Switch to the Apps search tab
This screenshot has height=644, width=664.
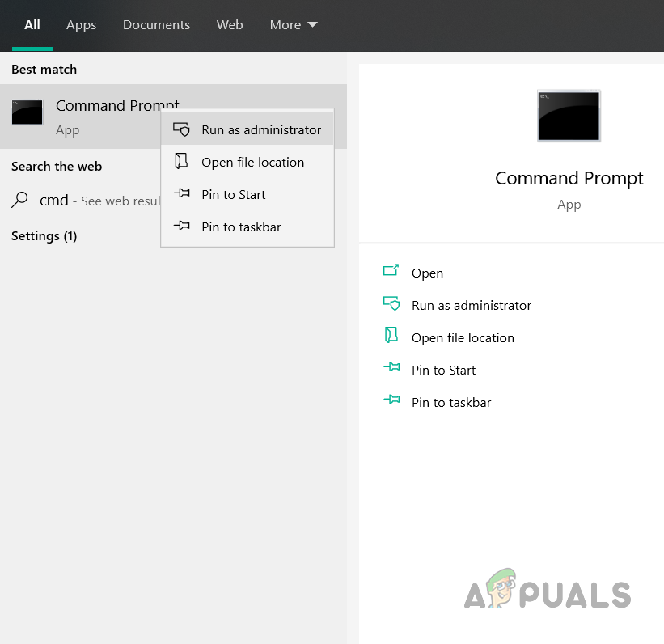click(82, 25)
